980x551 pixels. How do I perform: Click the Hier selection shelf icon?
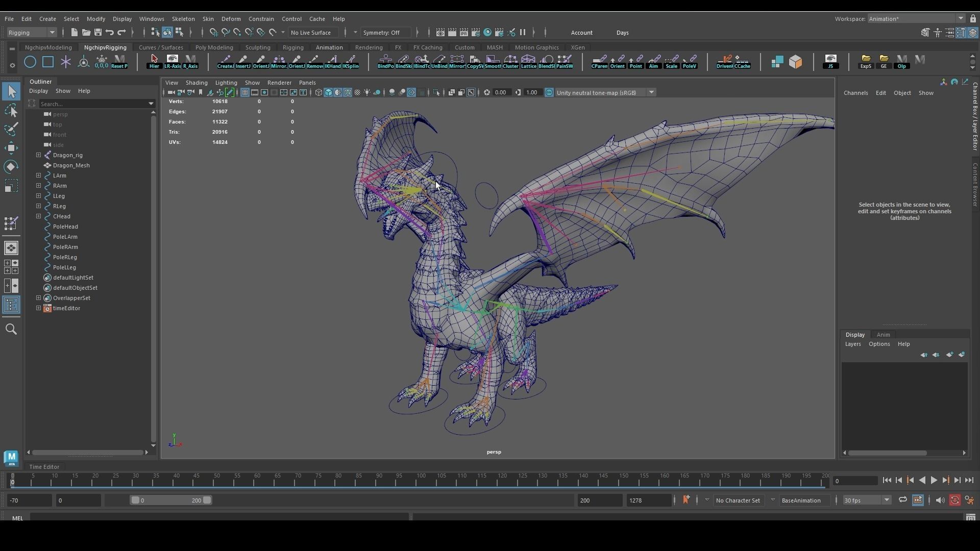pyautogui.click(x=154, y=62)
